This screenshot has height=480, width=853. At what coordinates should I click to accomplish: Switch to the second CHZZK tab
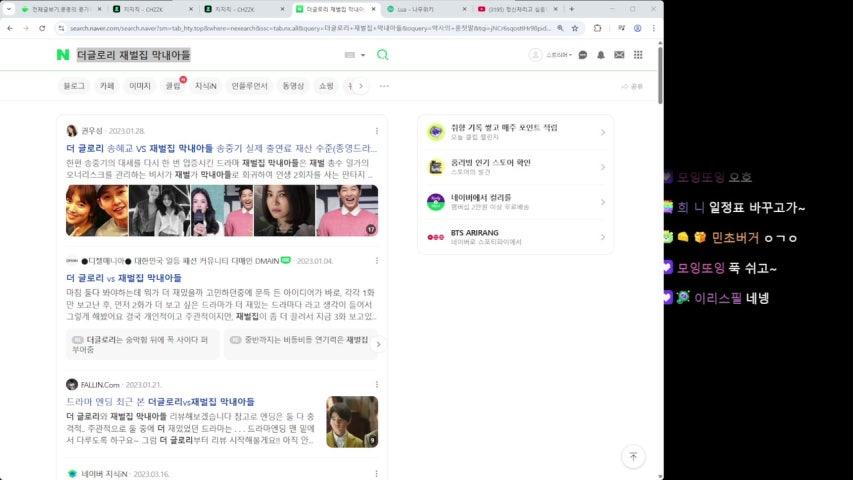pos(245,9)
